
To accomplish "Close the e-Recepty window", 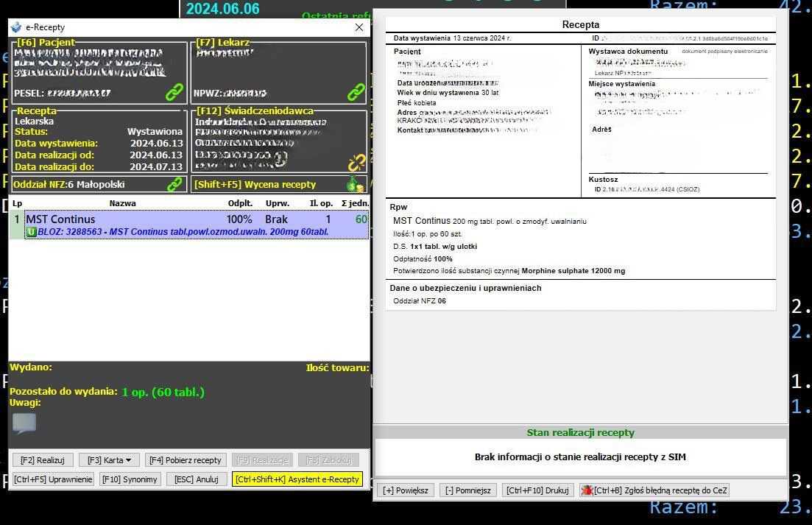I will pos(359,27).
